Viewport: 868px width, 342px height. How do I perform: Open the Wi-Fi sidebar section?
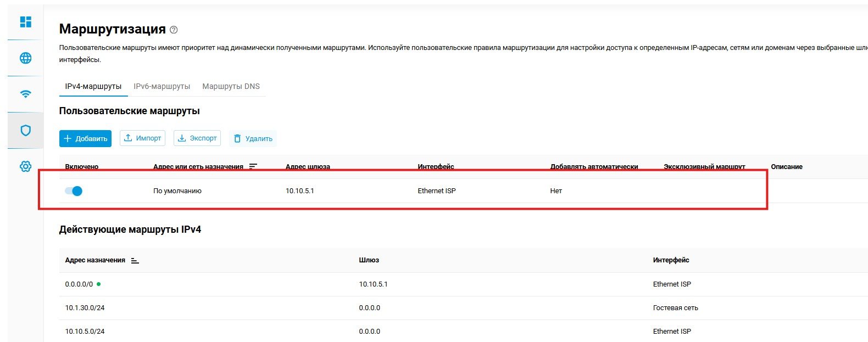pos(25,94)
